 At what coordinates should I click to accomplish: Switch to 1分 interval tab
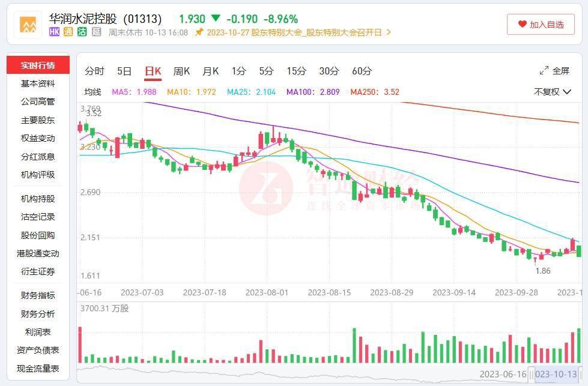click(x=238, y=71)
